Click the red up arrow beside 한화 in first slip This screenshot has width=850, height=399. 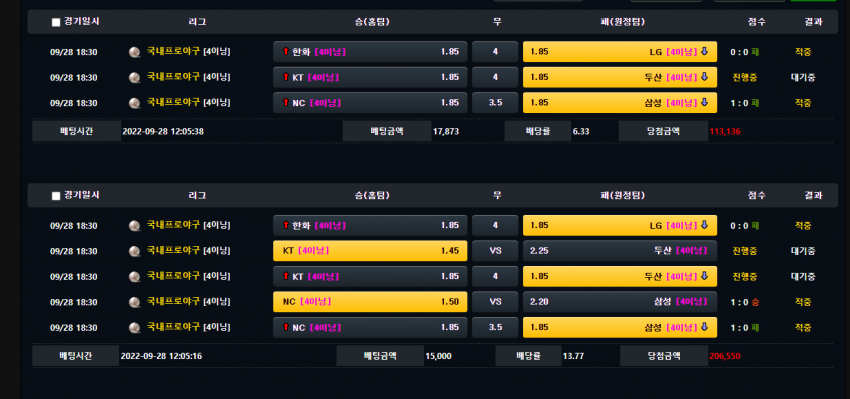point(286,52)
